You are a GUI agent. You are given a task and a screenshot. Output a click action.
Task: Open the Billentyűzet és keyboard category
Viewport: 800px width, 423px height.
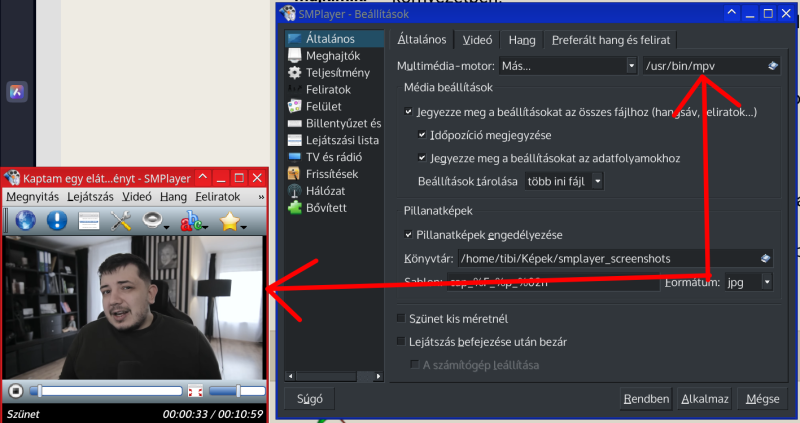coord(334,123)
